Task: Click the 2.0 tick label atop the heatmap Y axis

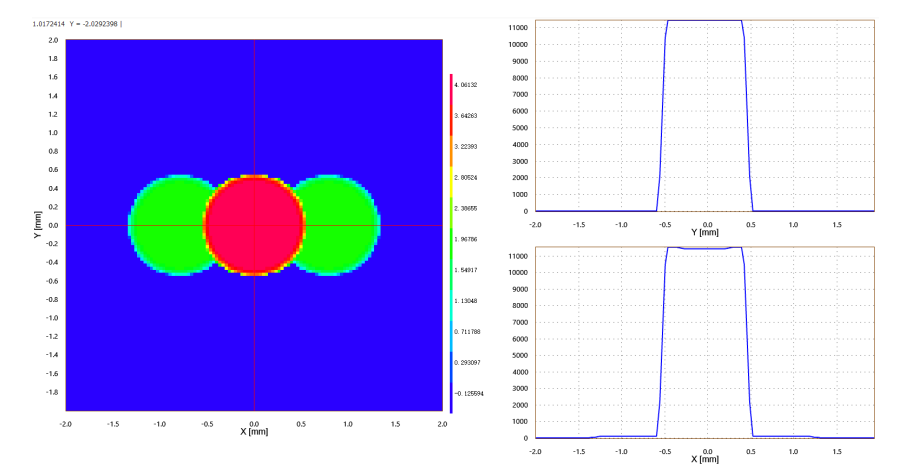Action: (x=53, y=40)
